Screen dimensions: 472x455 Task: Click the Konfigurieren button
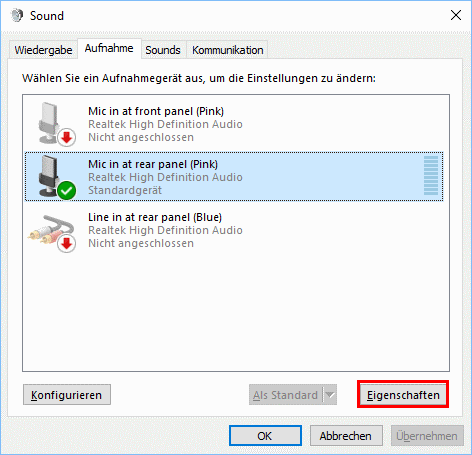[x=67, y=395]
